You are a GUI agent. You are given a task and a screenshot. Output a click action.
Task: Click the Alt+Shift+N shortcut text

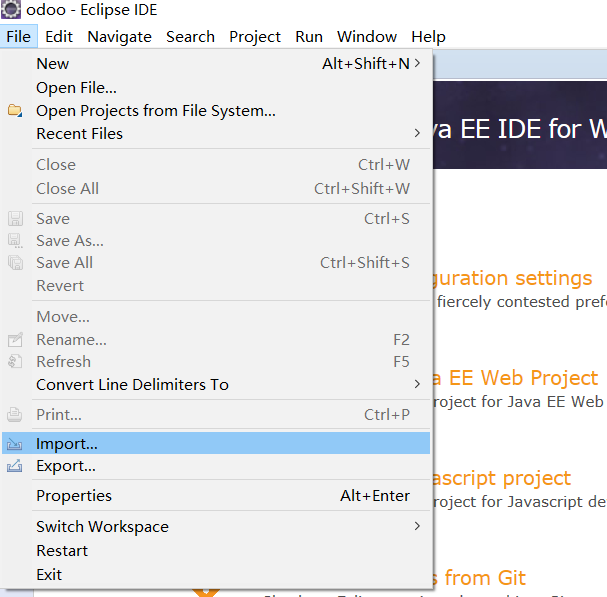[366, 63]
